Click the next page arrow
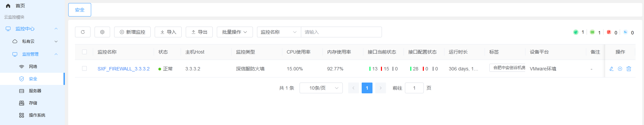644x125 pixels. point(381,88)
